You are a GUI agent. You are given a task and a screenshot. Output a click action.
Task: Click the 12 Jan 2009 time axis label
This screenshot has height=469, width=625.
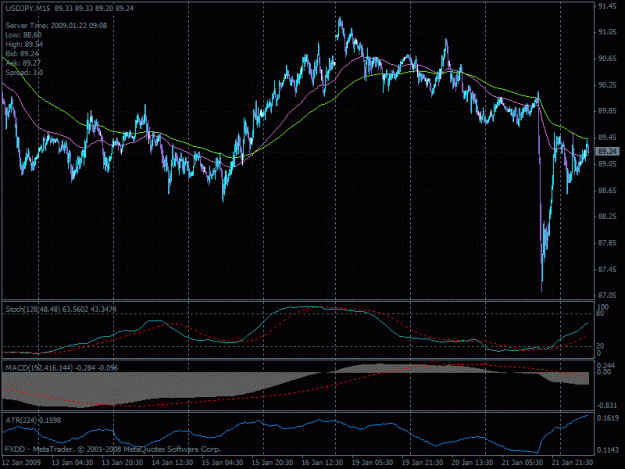click(x=21, y=462)
